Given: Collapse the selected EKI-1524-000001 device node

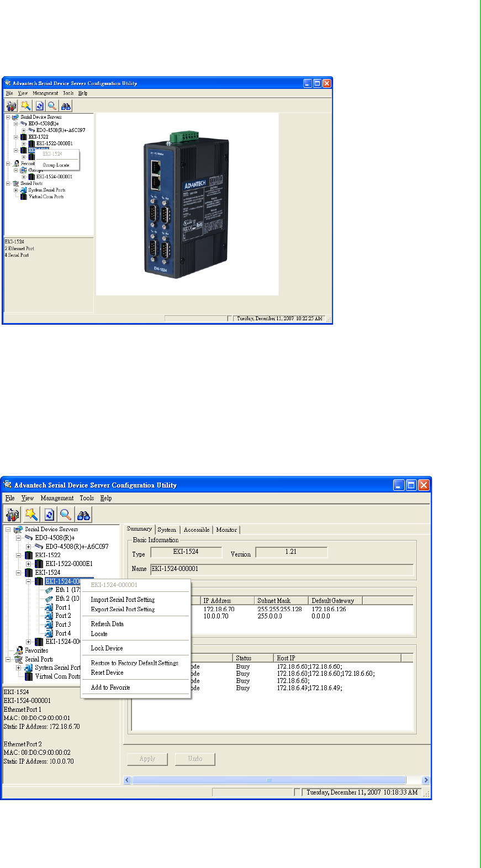Looking at the screenshot, I should pyautogui.click(x=29, y=581).
